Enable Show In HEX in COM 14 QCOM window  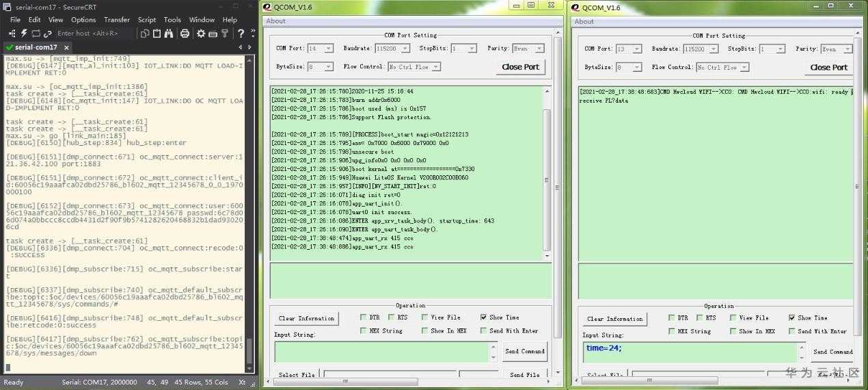point(424,330)
